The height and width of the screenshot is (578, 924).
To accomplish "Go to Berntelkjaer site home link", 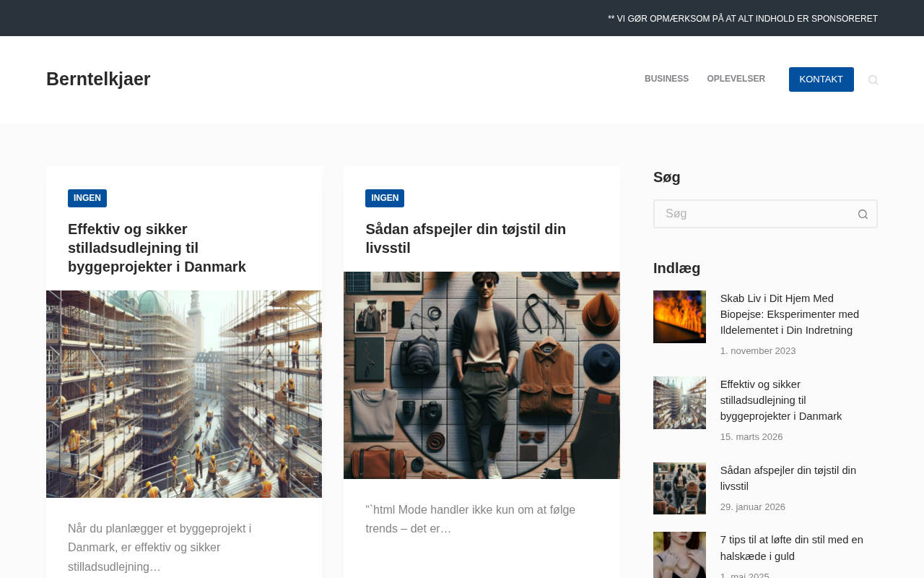I will coord(98,79).
